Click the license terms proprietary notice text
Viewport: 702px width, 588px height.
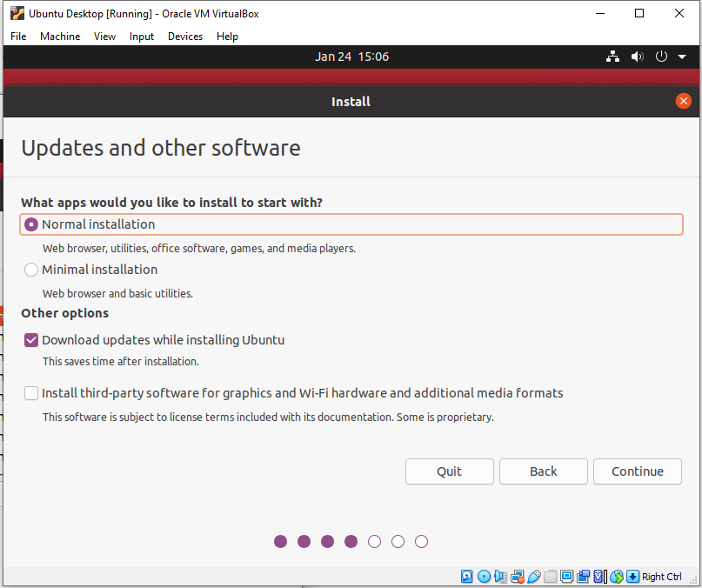click(x=268, y=418)
